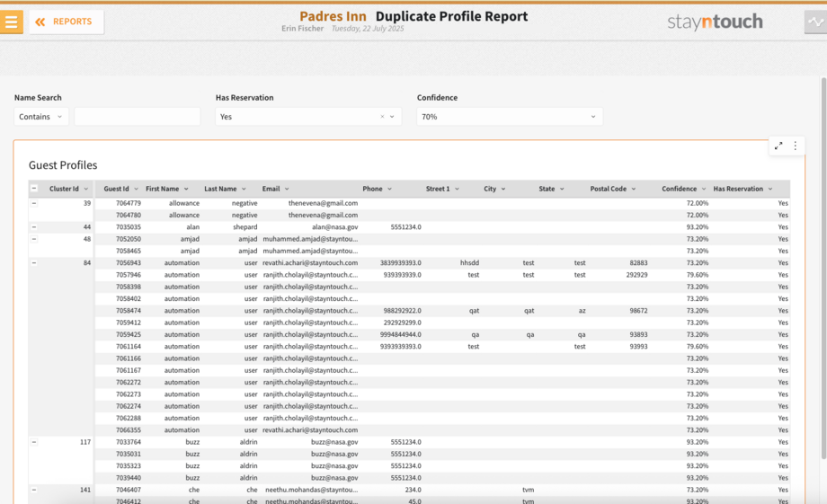Image resolution: width=827 pixels, height=504 pixels.
Task: Open Guest Profiles panel options menu
Action: pos(796,146)
